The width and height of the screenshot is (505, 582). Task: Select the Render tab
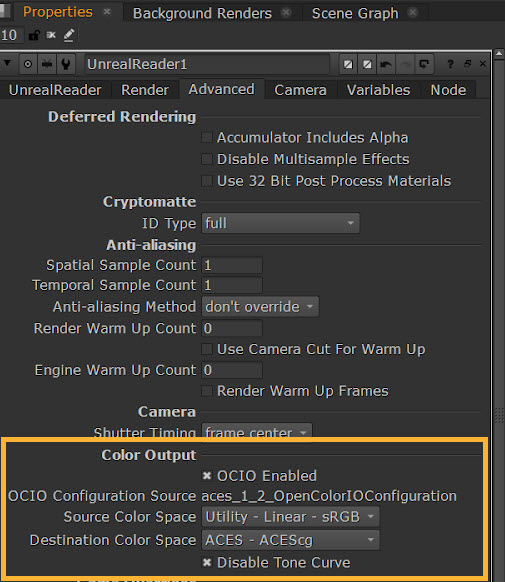click(x=145, y=90)
